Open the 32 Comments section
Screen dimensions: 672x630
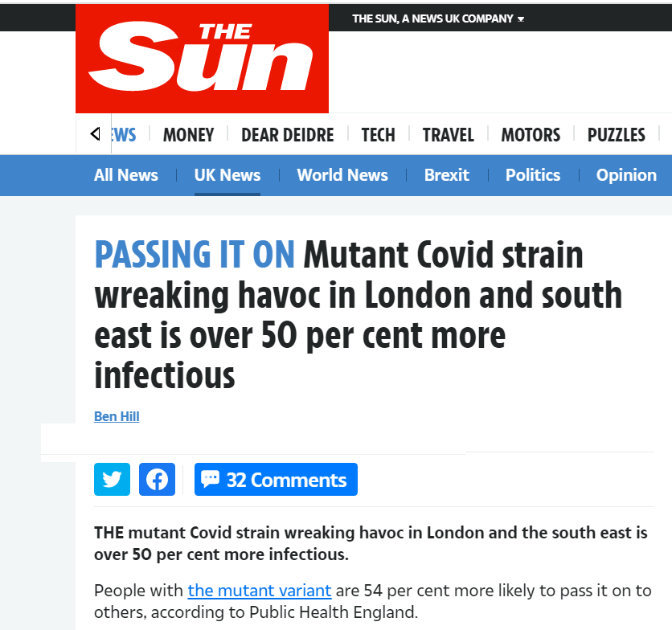point(276,480)
